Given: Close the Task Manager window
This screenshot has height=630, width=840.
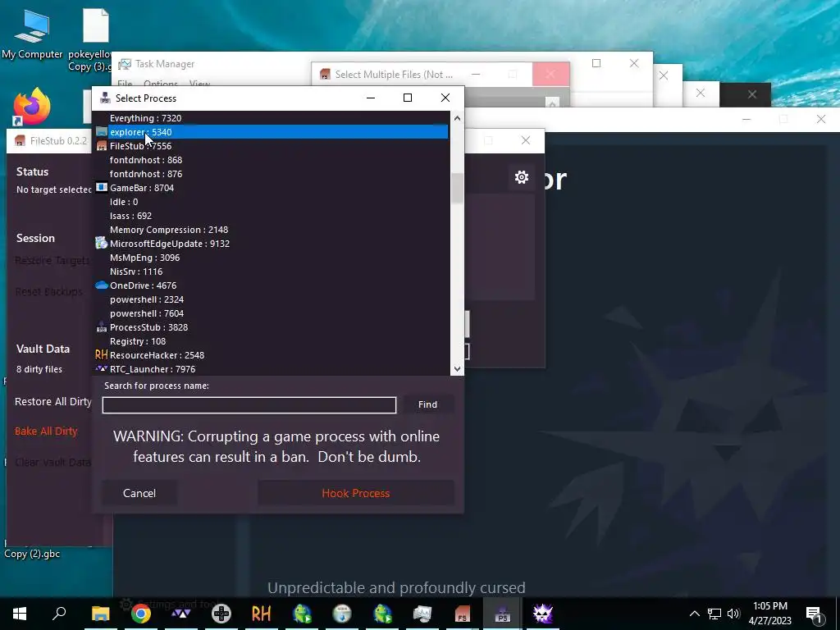Looking at the screenshot, I should pyautogui.click(x=634, y=63).
